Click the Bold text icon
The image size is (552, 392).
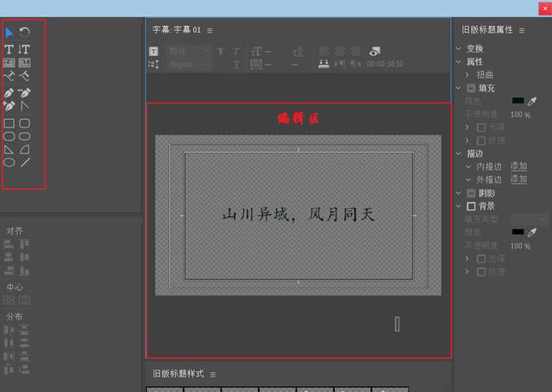coord(221,52)
